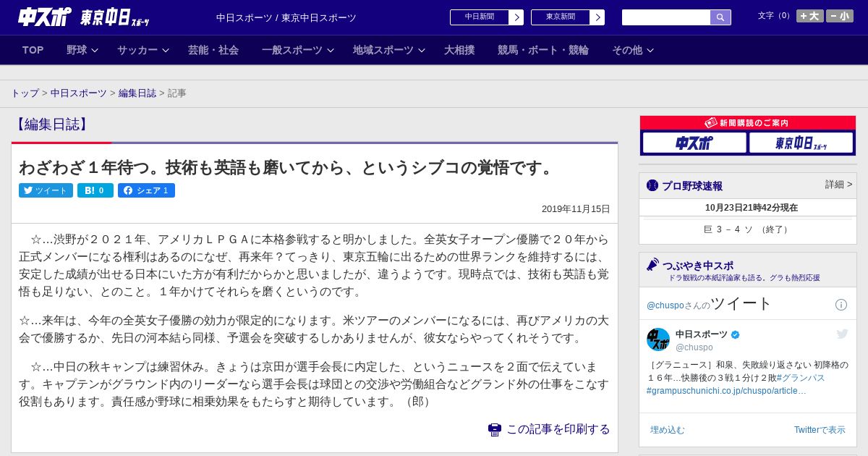Click the Twitter bird icon in tweet
Screen dimensions: 868x456
(x=842, y=334)
